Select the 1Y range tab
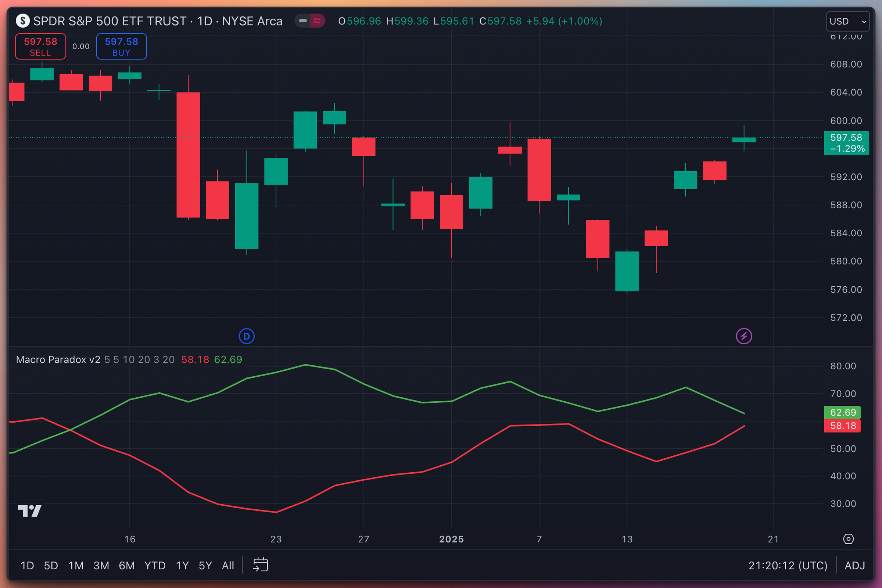 tap(183, 566)
